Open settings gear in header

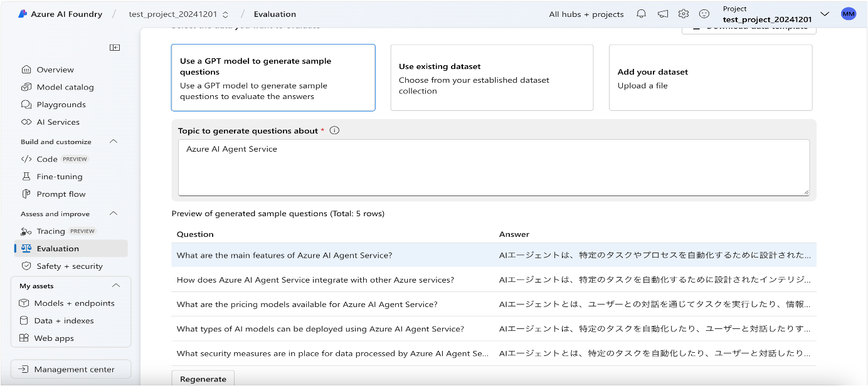click(684, 14)
